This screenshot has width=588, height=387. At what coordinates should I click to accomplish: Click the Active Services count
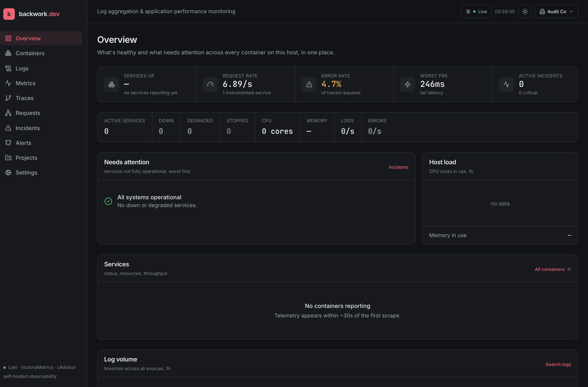[106, 131]
